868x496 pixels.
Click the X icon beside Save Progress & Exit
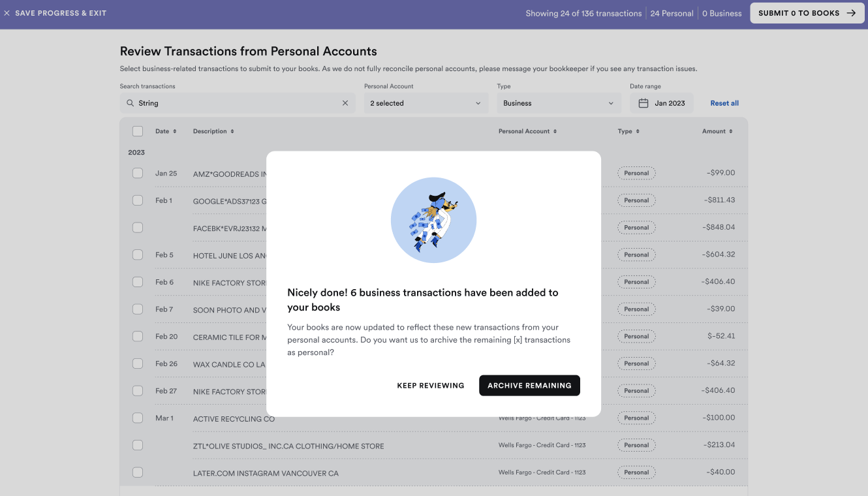tap(7, 13)
